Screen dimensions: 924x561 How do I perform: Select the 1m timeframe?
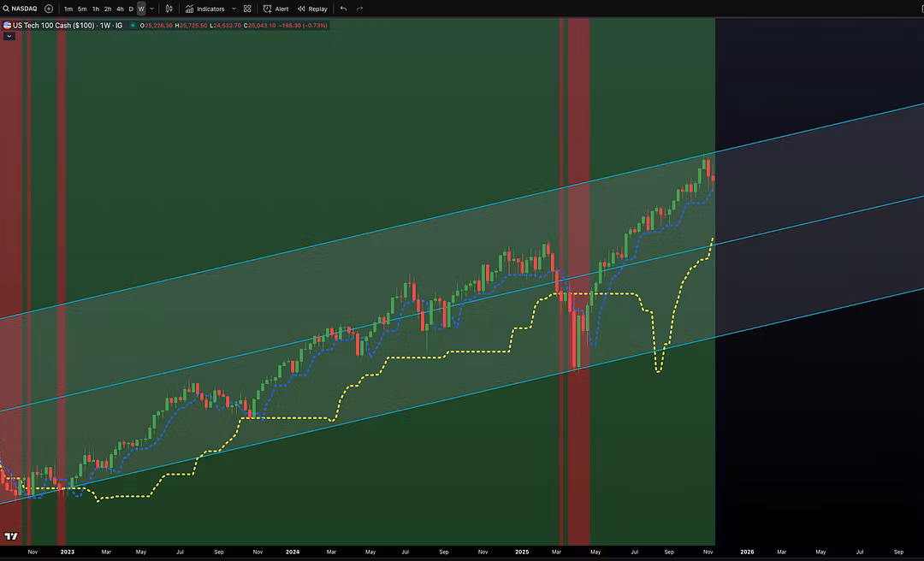(68, 9)
